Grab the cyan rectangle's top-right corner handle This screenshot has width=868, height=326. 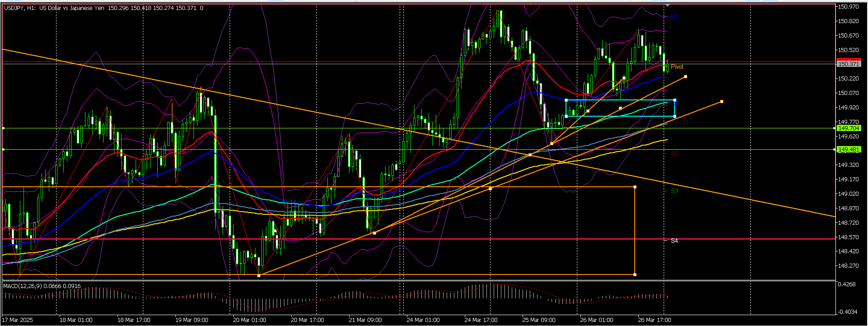coord(675,100)
